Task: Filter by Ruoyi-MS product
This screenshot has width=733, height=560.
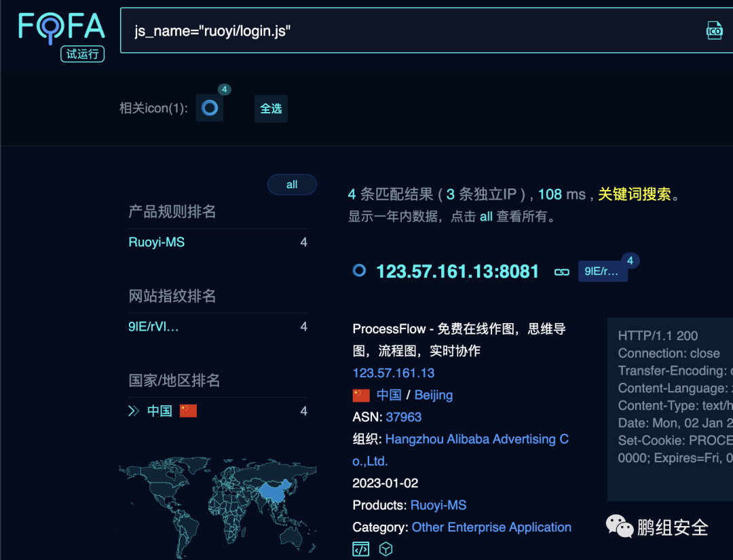Action: 157,242
